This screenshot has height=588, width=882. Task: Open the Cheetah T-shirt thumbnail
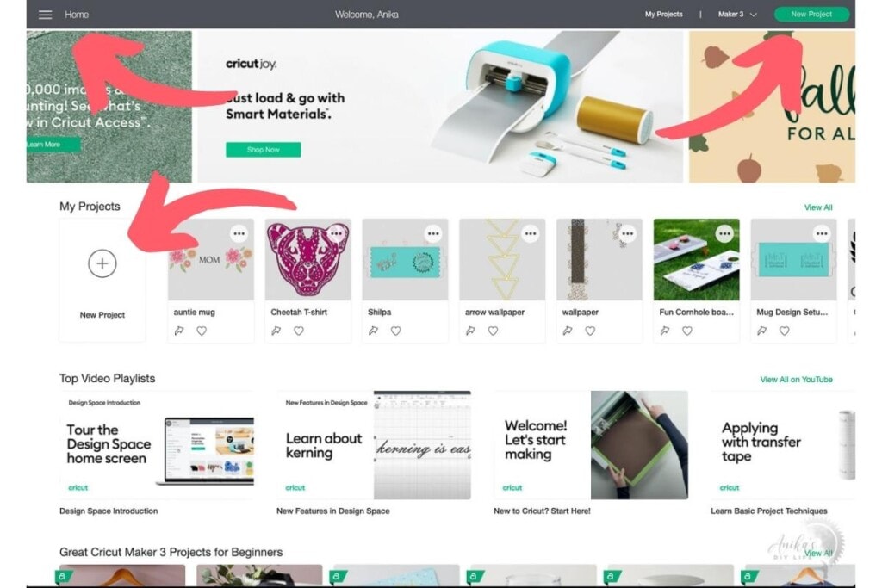coord(307,260)
